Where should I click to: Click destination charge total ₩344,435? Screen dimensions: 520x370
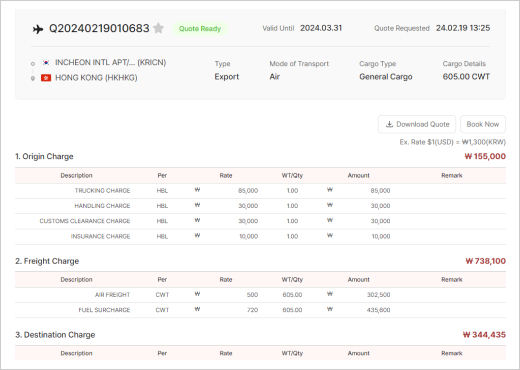[484, 335]
